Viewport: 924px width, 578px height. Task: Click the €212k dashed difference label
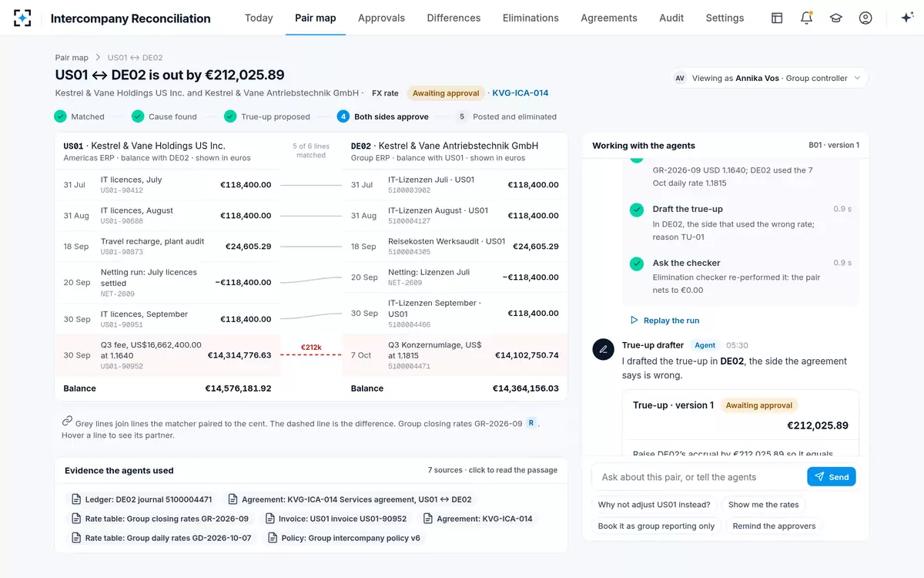pyautogui.click(x=311, y=348)
